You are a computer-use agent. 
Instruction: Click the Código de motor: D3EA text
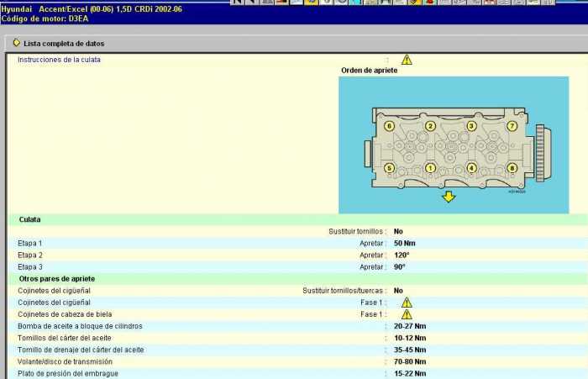45,18
